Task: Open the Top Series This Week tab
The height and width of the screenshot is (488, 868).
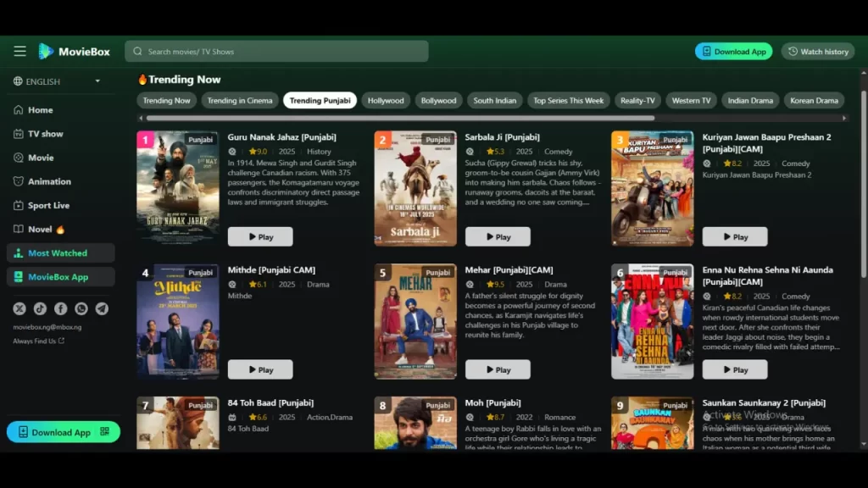Action: [x=569, y=100]
